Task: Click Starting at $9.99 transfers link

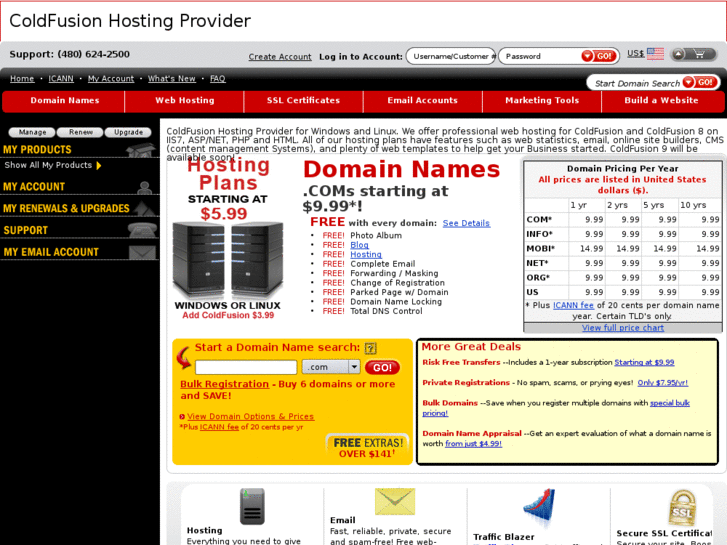Action: click(x=644, y=362)
